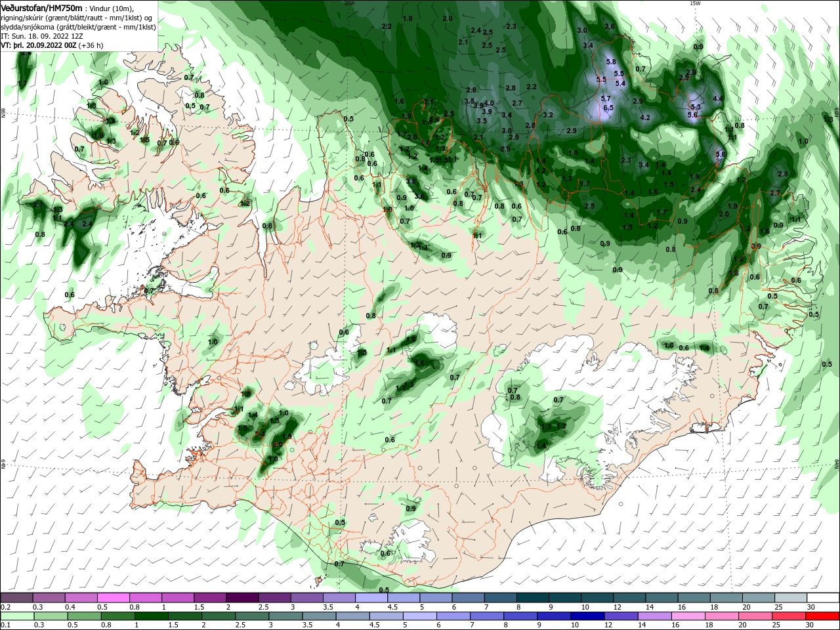
Task: Pick the dark purple 2 swatch in snow legend
Action: 242,598
